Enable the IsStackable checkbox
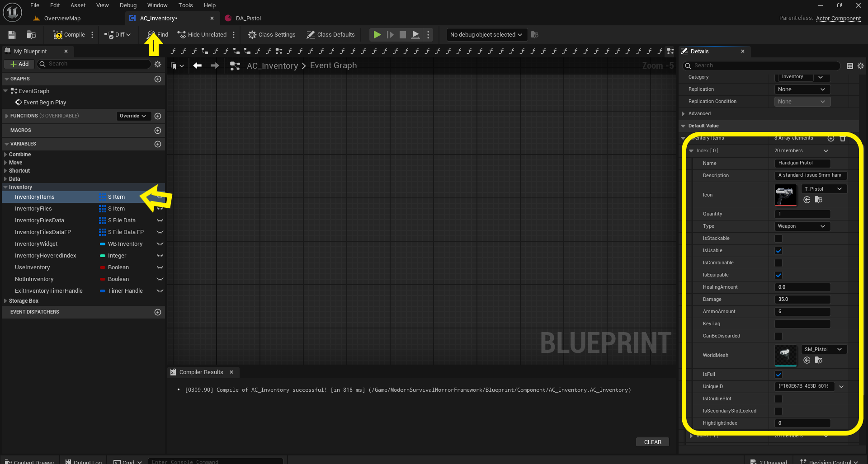 pos(778,239)
